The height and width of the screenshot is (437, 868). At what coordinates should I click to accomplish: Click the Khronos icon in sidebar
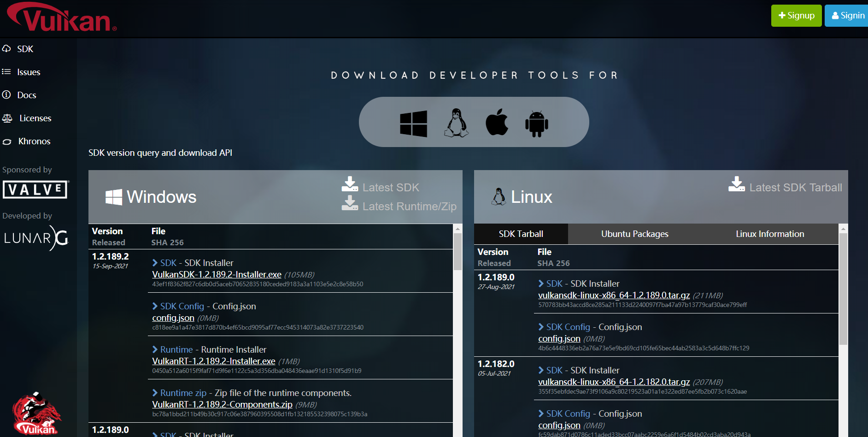(7, 142)
